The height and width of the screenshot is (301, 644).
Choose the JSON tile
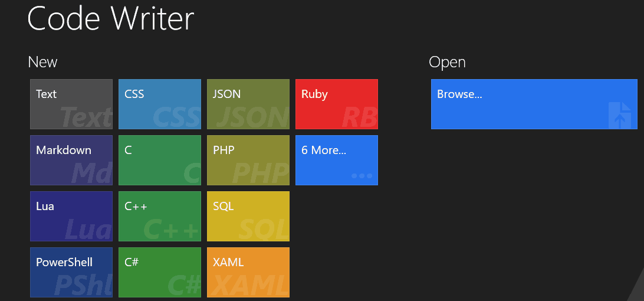248,104
